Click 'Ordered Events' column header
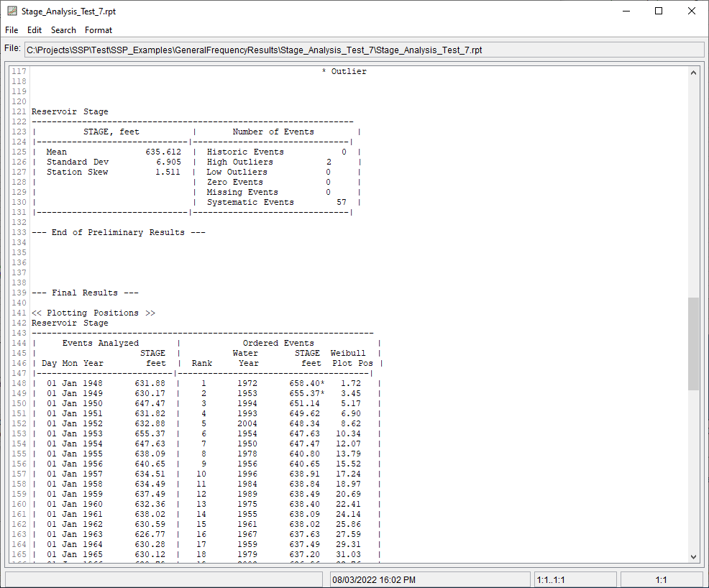This screenshot has width=709, height=588. click(x=278, y=343)
